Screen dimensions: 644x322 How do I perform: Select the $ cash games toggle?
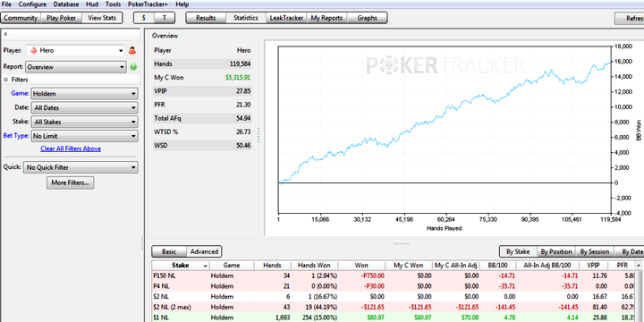pyautogui.click(x=144, y=18)
